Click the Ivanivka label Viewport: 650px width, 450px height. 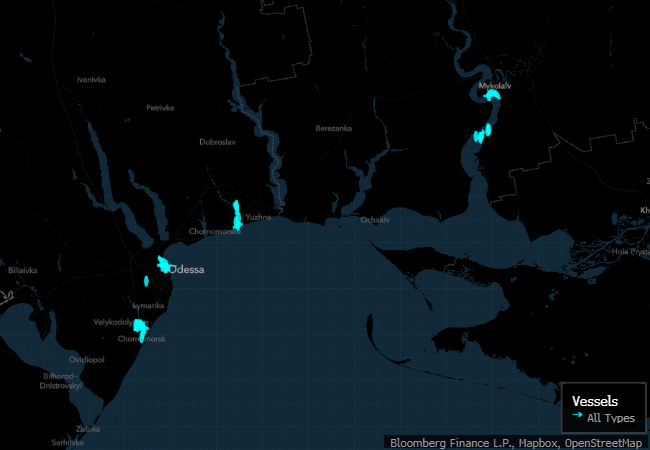tap(91, 80)
